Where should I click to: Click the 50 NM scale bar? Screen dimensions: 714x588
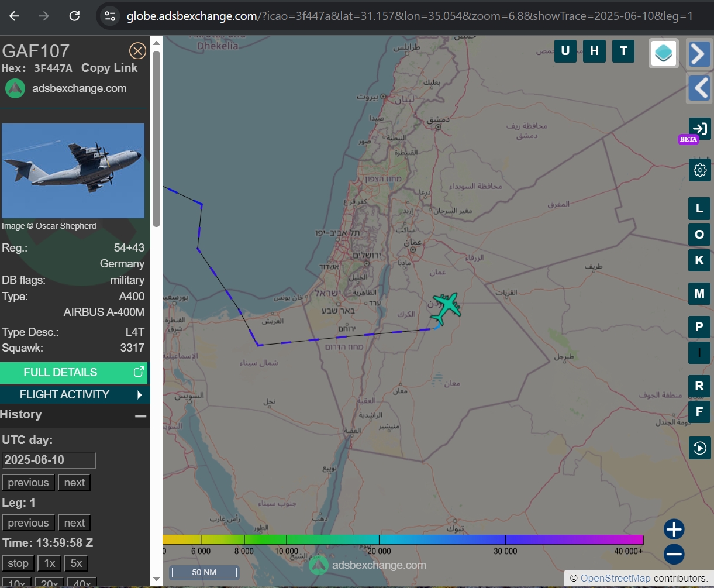click(204, 572)
